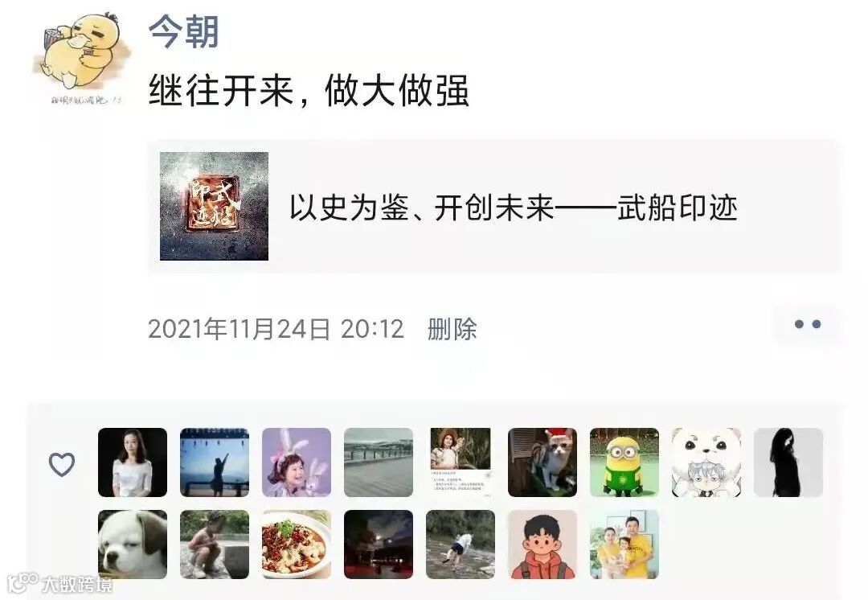This screenshot has width=868, height=600.
Task: Open the family in yellow shirts avatar
Action: [x=624, y=544]
